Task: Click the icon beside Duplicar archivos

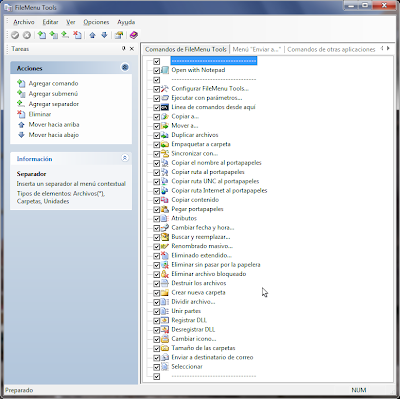Action: click(165, 135)
